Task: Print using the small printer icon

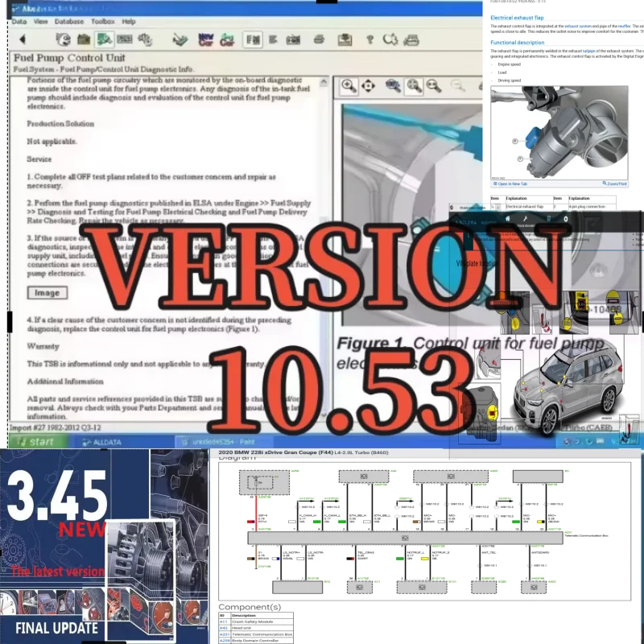Action: click(319, 39)
